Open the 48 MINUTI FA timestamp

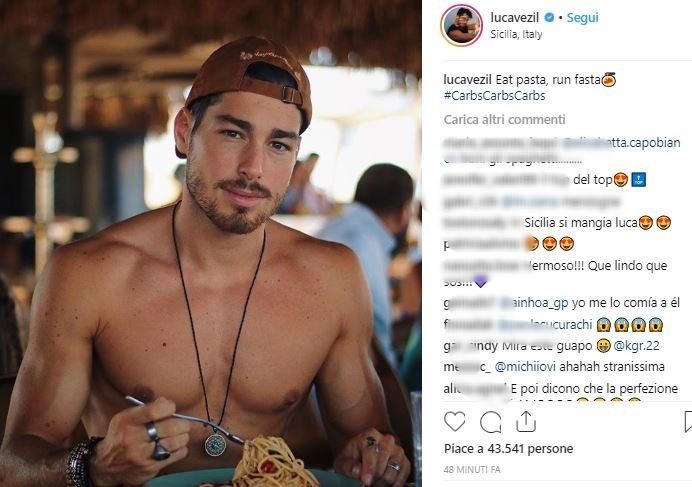[x=472, y=470]
